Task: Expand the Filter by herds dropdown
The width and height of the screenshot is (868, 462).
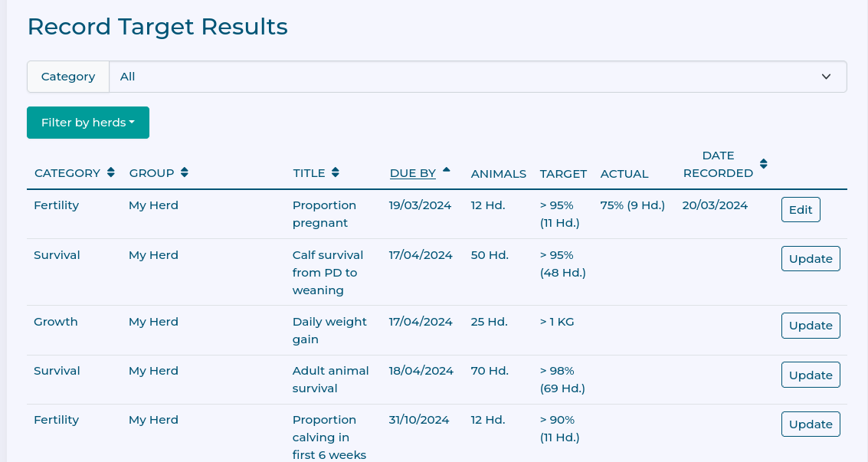Action: click(88, 123)
